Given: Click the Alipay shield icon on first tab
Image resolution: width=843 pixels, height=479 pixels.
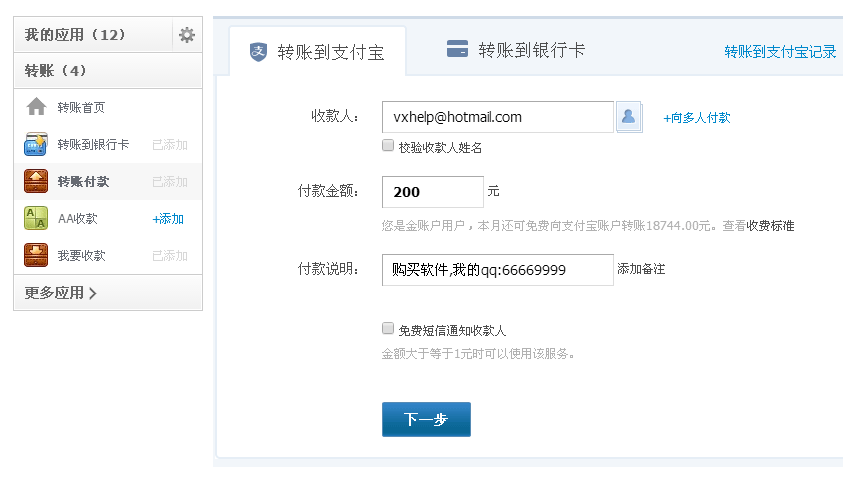Looking at the screenshot, I should [x=259, y=52].
